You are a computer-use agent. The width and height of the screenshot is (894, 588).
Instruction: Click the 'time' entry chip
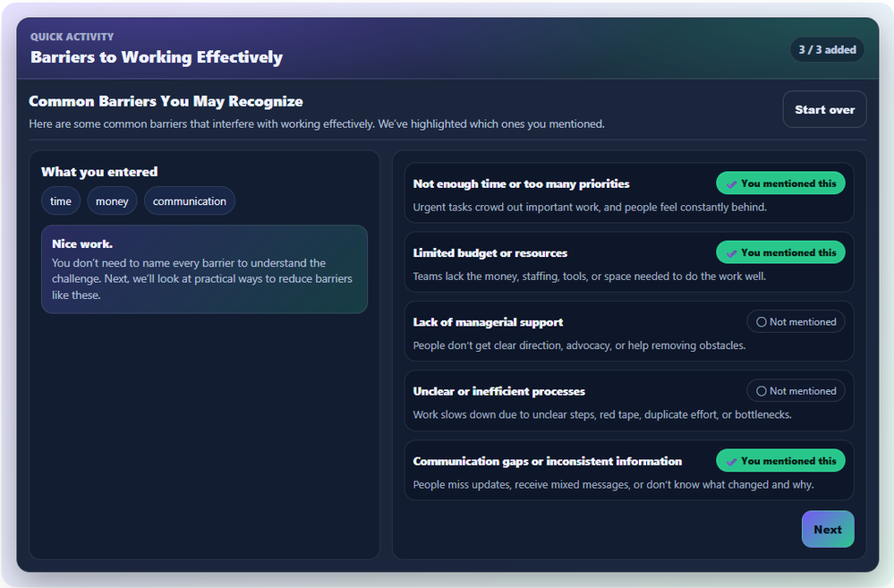click(x=61, y=201)
